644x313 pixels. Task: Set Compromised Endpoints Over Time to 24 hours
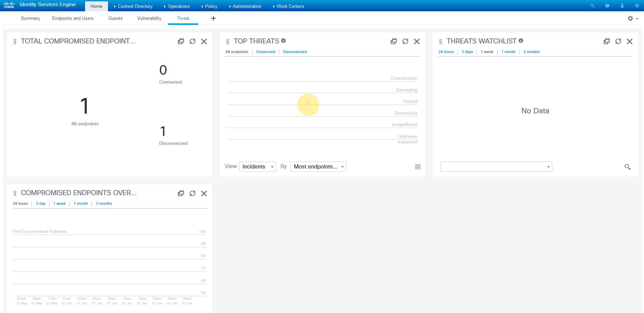[20, 203]
